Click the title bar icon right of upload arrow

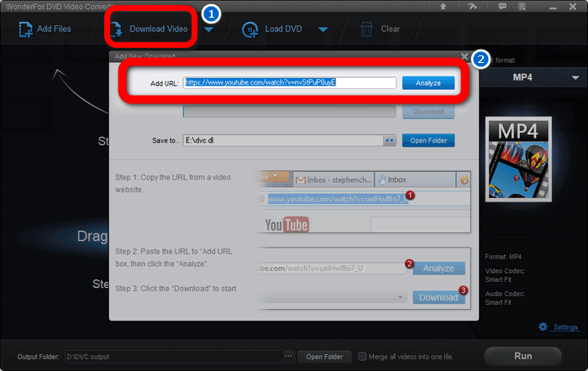click(472, 7)
